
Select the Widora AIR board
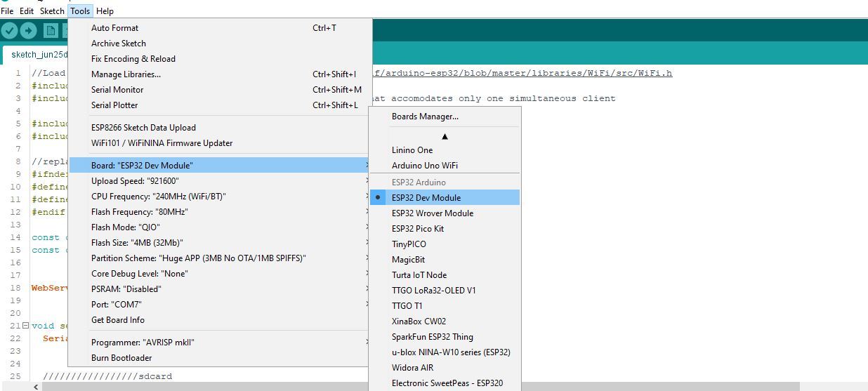tap(445, 368)
